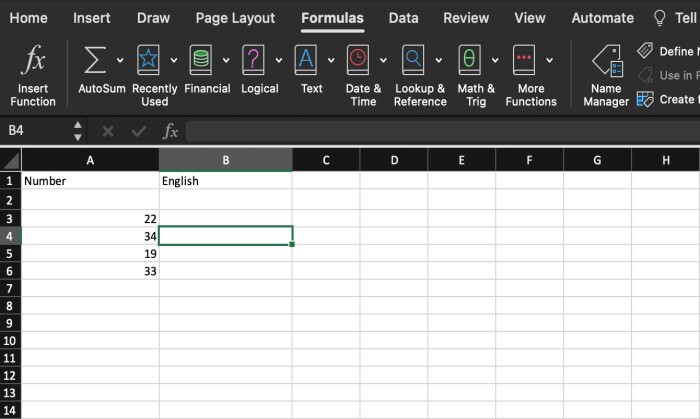The width and height of the screenshot is (700, 419).
Task: Expand the More Functions dropdown
Action: [549, 60]
